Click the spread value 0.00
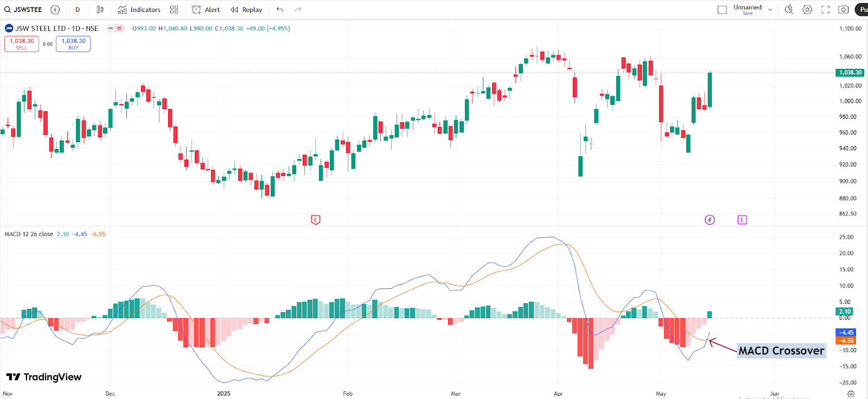Image resolution: width=868 pixels, height=399 pixels. click(48, 45)
